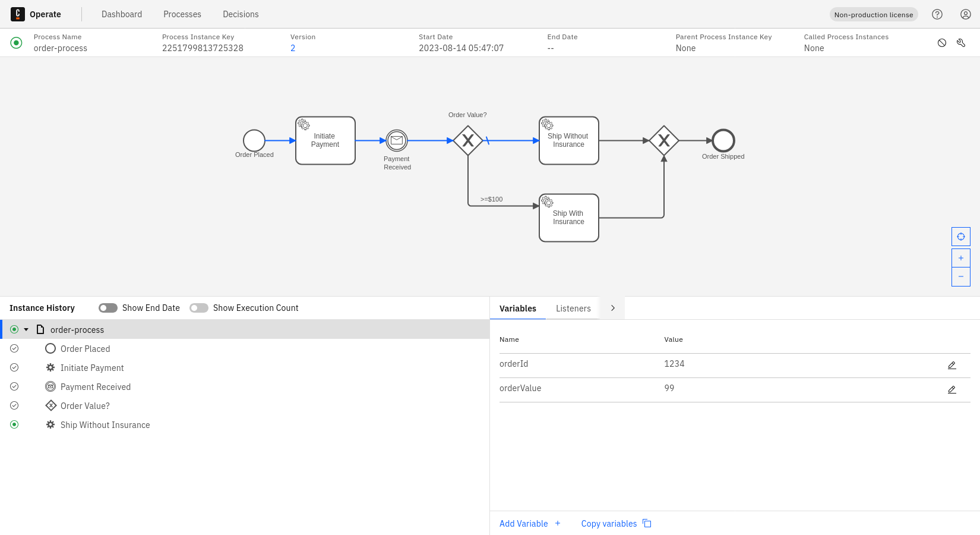This screenshot has height=535, width=980.
Task: Enable Show Execution Count switch
Action: 199,308
